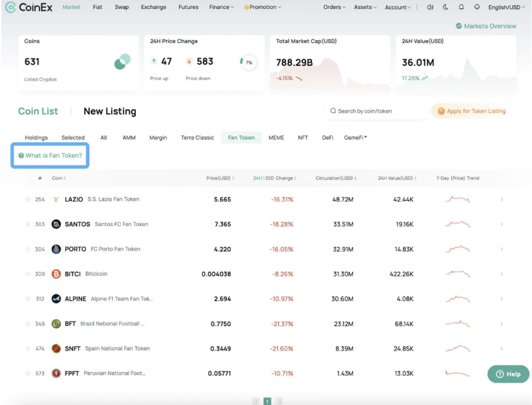Sort by Circulation(USD) column
This screenshot has width=532, height=405.
click(x=336, y=178)
